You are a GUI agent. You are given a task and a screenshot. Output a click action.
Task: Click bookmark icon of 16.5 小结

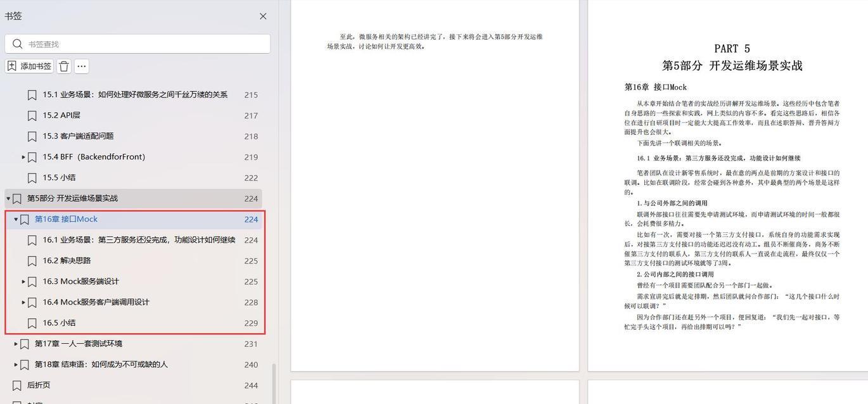point(32,323)
